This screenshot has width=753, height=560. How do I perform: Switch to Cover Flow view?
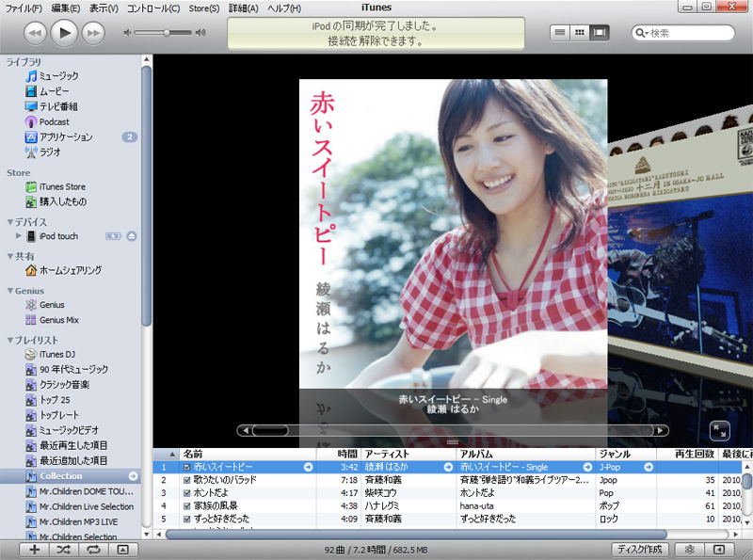point(600,33)
